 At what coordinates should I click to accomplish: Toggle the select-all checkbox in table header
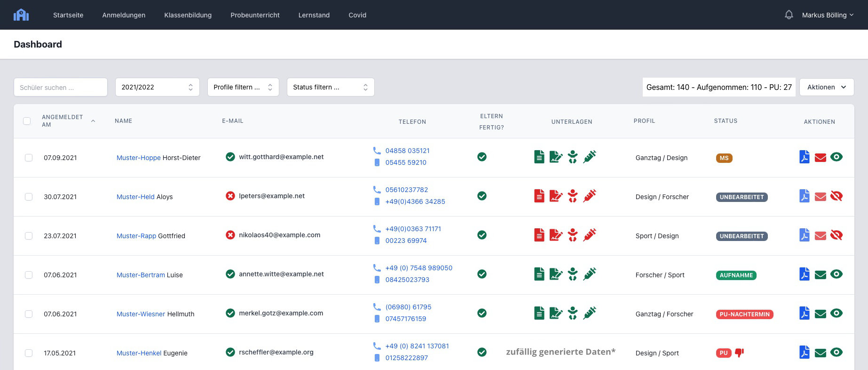pyautogui.click(x=27, y=121)
